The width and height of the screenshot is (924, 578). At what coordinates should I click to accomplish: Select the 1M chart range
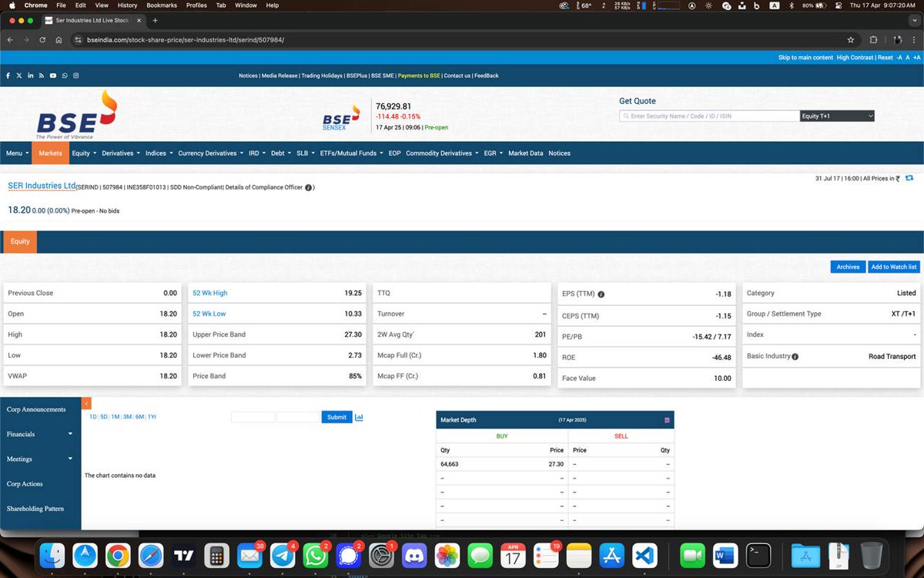115,417
